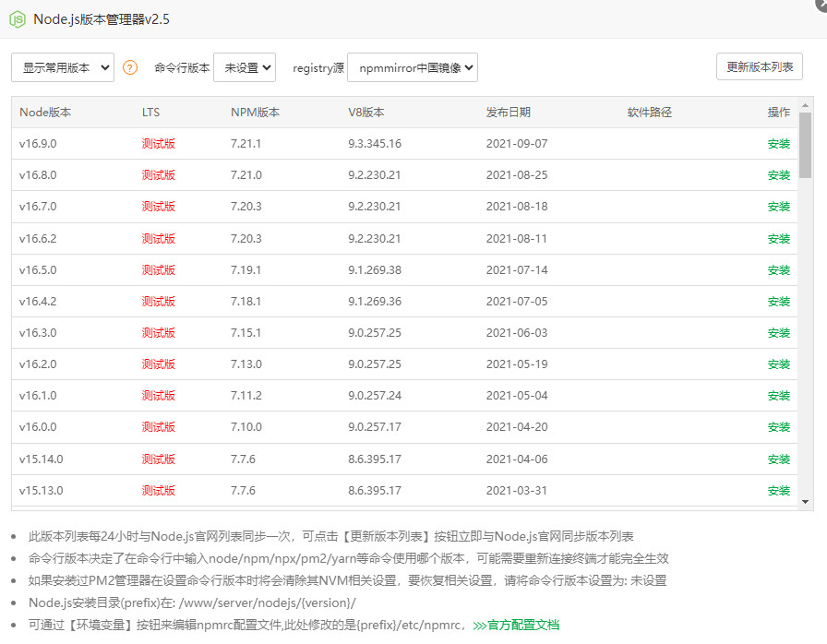Click the 操作 column header

coord(778,113)
